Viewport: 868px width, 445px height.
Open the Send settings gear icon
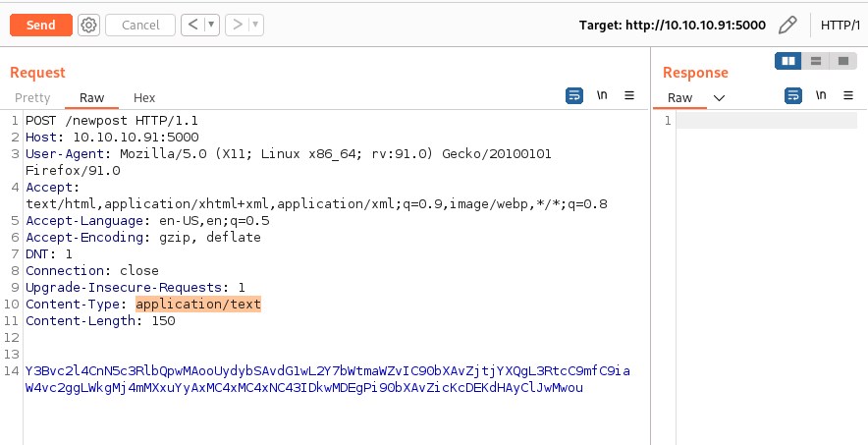88,25
